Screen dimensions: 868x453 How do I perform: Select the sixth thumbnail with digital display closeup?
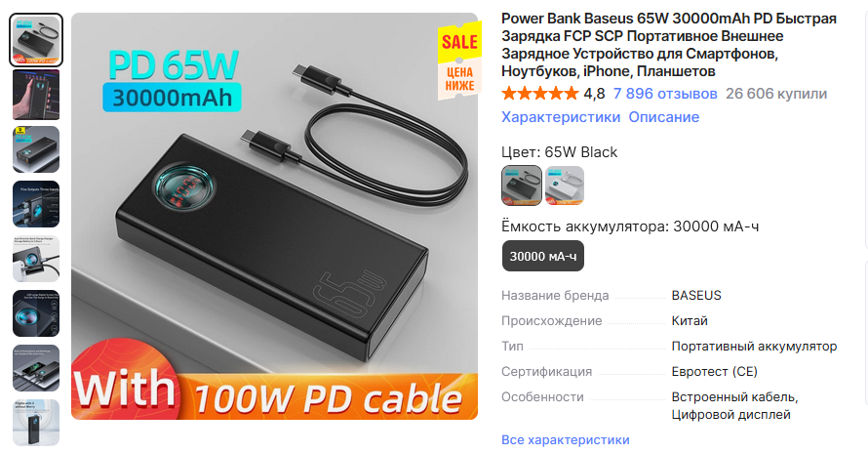point(36,313)
